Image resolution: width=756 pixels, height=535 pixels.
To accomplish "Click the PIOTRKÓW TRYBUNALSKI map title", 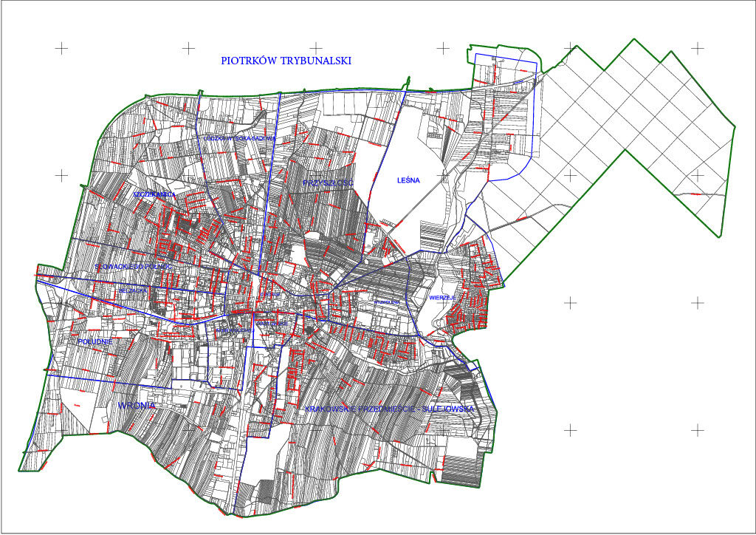I will pos(286,61).
